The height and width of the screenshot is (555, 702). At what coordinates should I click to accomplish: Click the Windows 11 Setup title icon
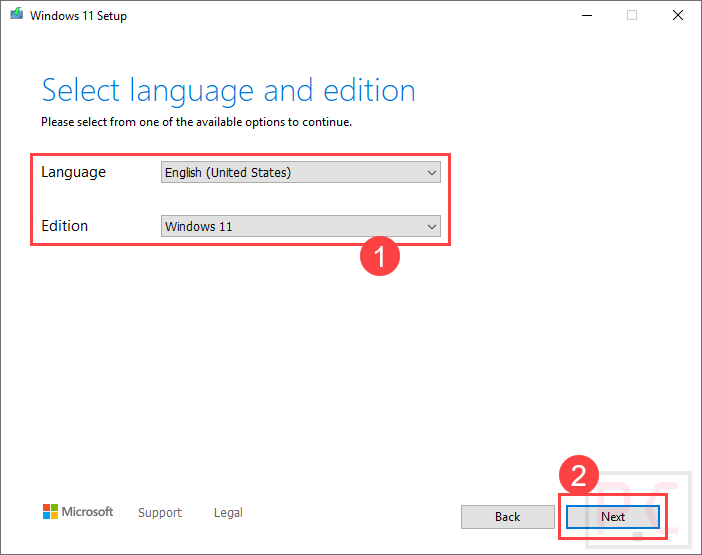[x=17, y=14]
